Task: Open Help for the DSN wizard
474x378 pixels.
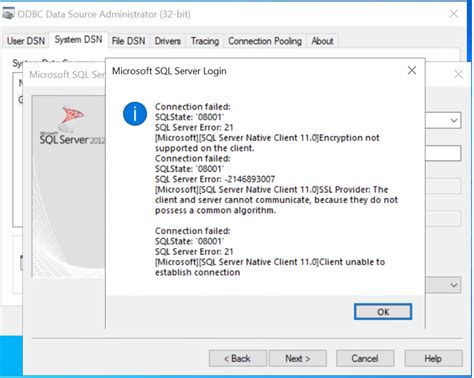Action: (433, 358)
